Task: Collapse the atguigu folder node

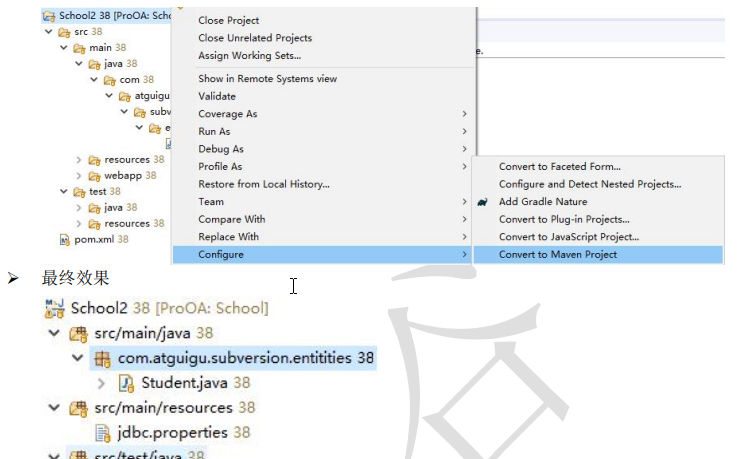Action: tap(109, 96)
